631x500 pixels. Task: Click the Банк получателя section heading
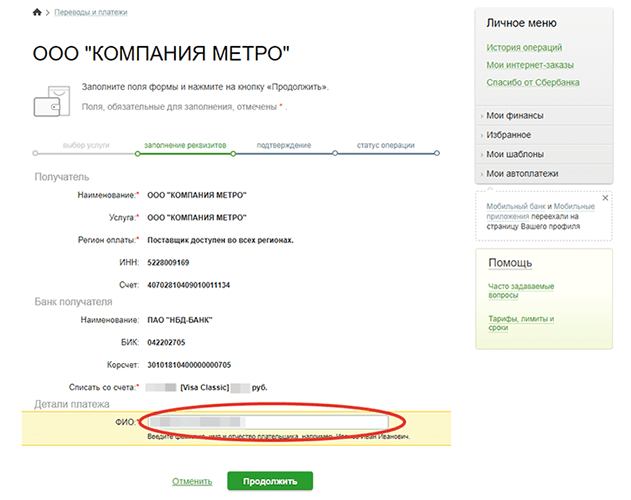tap(73, 302)
